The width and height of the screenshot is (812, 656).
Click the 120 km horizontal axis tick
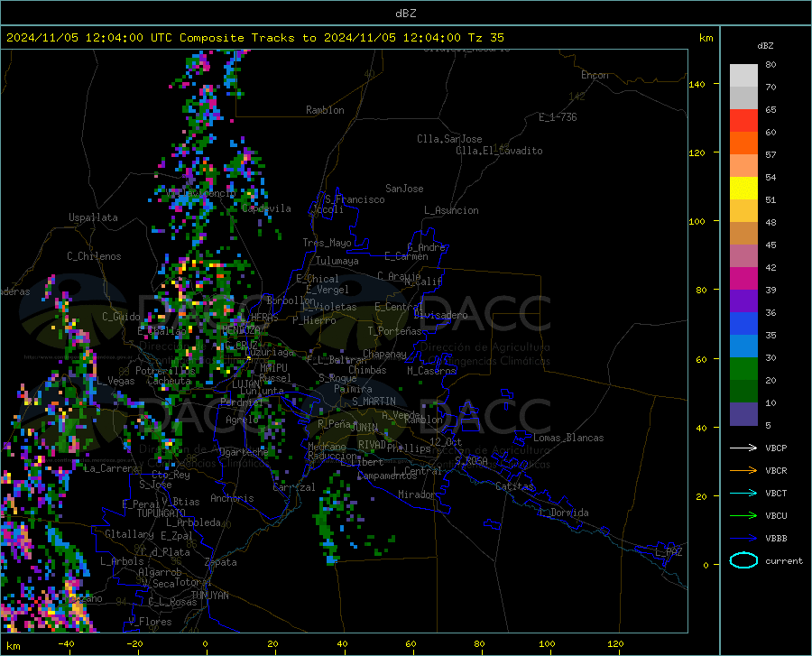point(615,643)
